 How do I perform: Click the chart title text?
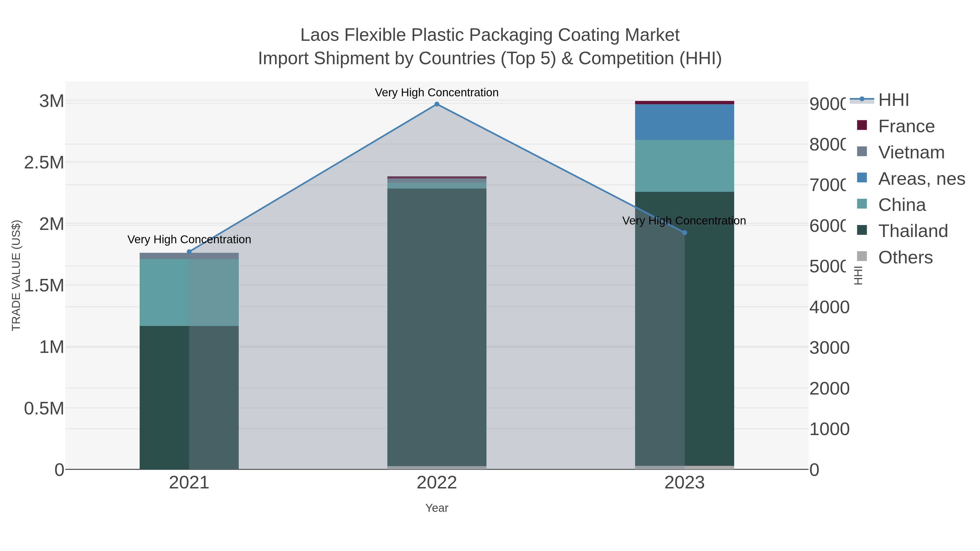click(490, 47)
